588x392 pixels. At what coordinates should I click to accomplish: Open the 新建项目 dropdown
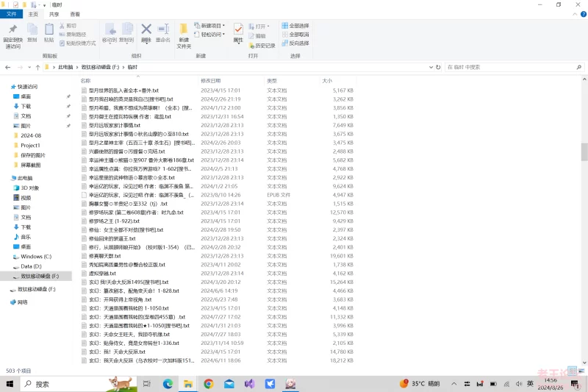(212, 26)
